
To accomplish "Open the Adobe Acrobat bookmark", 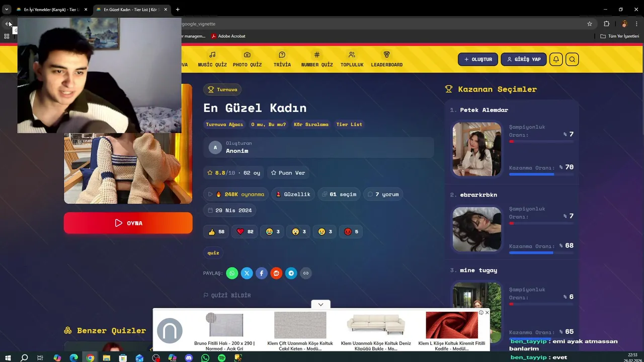I will click(228, 36).
